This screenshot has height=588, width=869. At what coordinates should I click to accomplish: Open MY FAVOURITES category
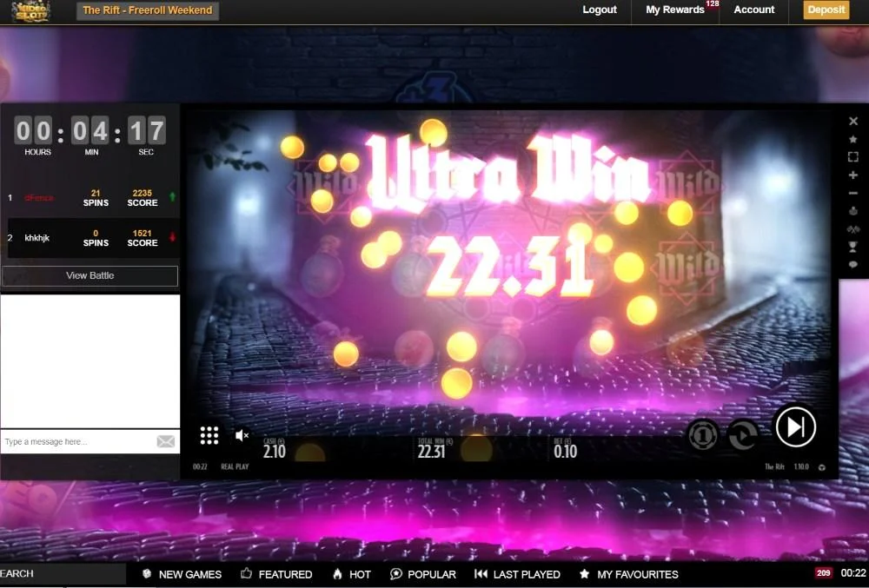[x=629, y=574]
